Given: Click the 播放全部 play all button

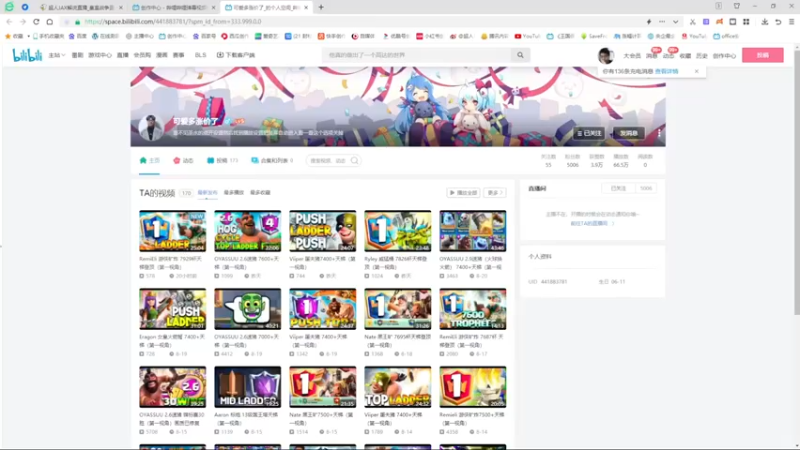Looking at the screenshot, I should (463, 193).
